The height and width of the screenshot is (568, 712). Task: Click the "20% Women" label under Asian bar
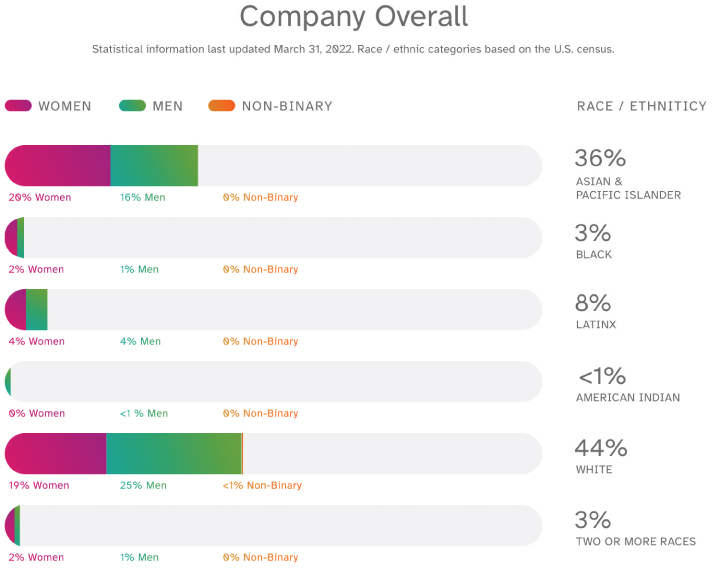point(40,198)
